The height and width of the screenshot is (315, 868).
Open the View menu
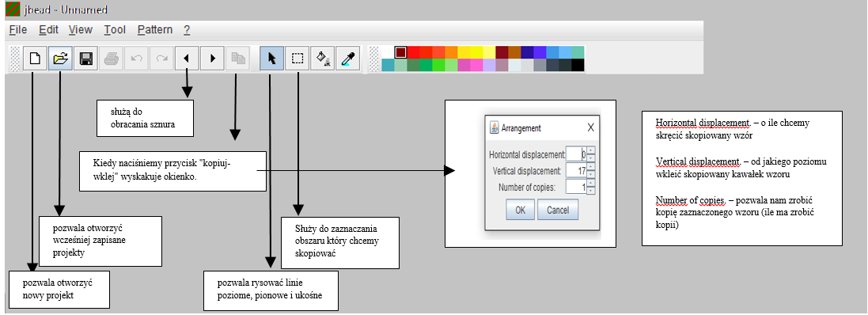coord(81,30)
